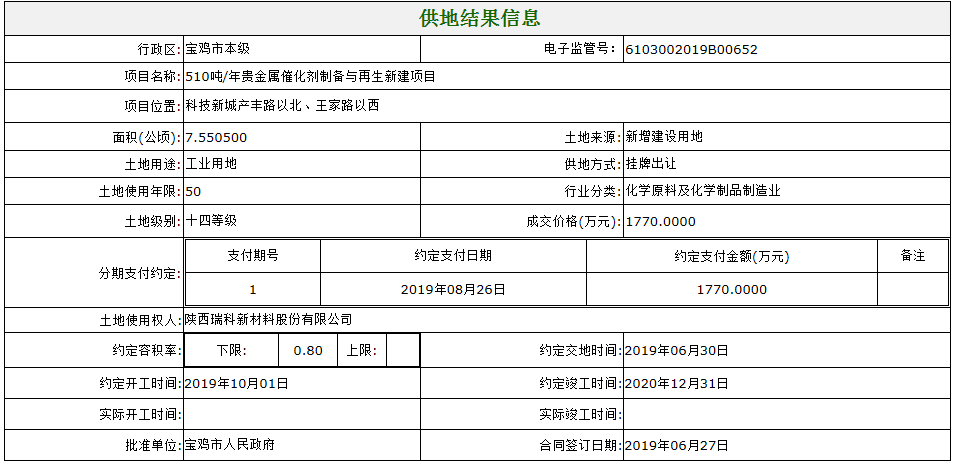Click the industry classification 化学原料及化学制品制造业
954x464 pixels.
coord(703,191)
